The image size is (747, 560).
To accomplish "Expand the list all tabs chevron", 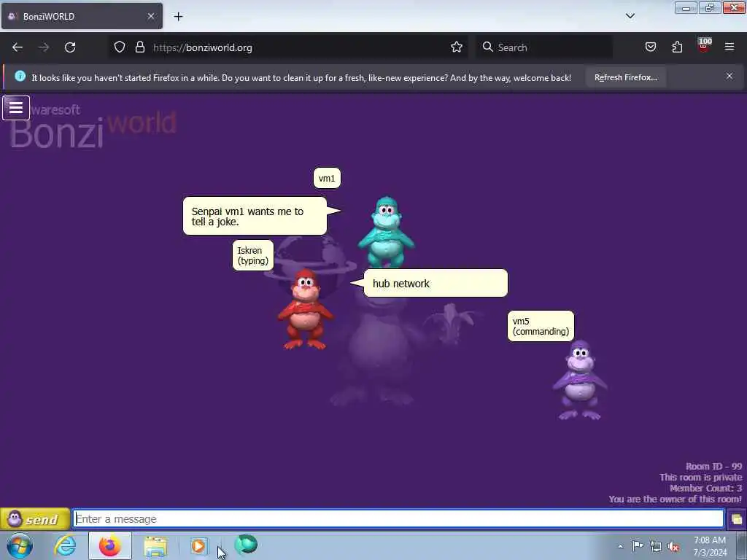I will tap(630, 16).
